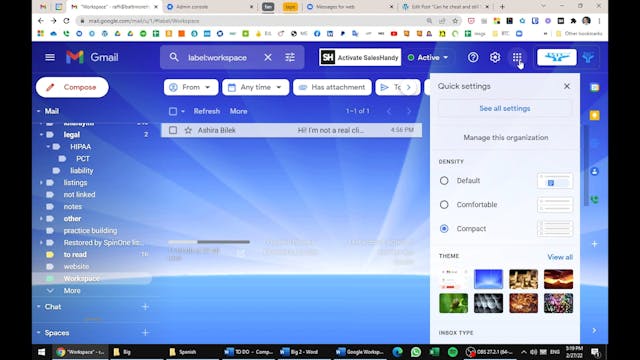Open WhatsApp from the taskbar
The height and width of the screenshot is (360, 640).
[416, 351]
